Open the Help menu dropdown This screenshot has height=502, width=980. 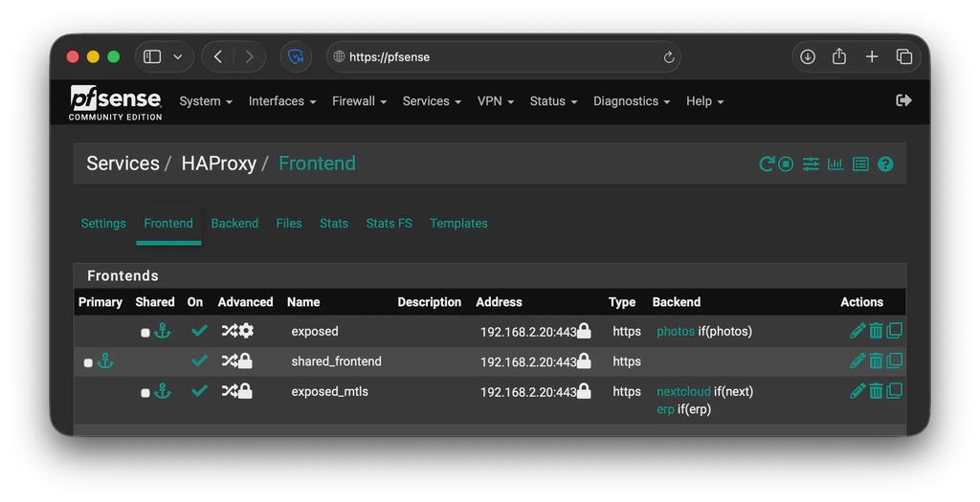[x=705, y=101]
